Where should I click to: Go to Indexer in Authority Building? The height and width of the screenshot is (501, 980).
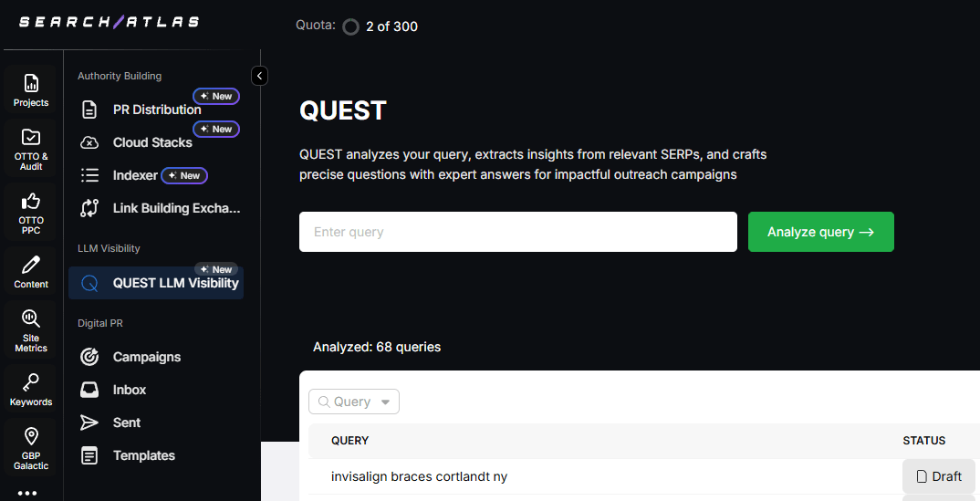135,175
